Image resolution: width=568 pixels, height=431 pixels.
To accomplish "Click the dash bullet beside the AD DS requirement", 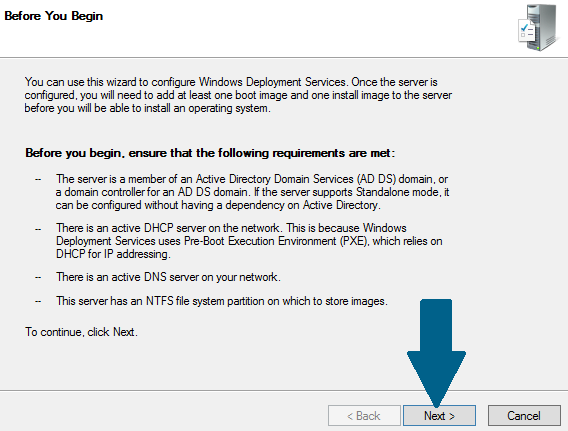I will tap(38, 179).
